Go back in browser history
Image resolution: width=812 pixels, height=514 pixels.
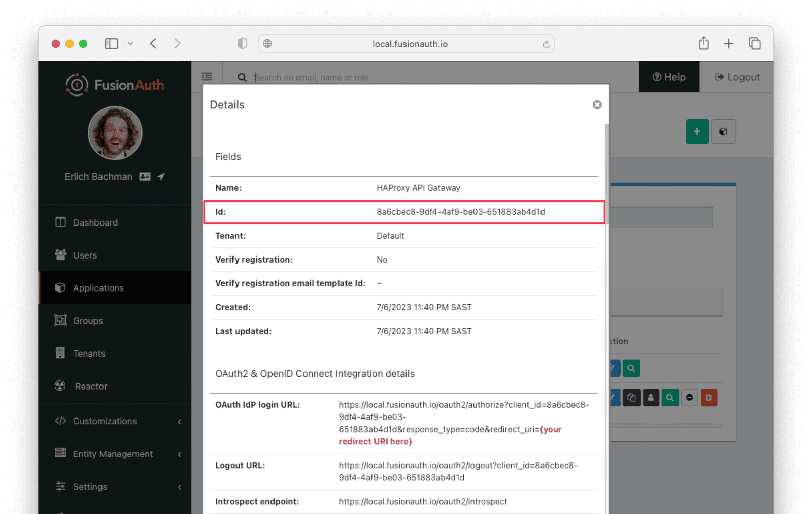153,44
